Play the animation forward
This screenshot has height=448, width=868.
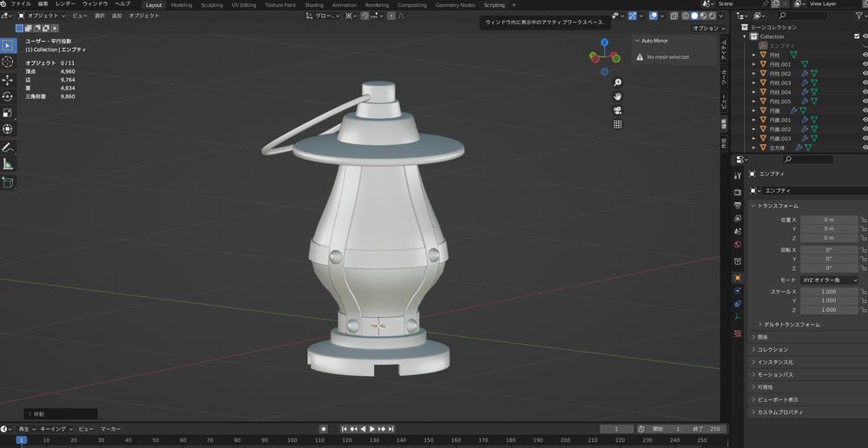click(x=372, y=429)
